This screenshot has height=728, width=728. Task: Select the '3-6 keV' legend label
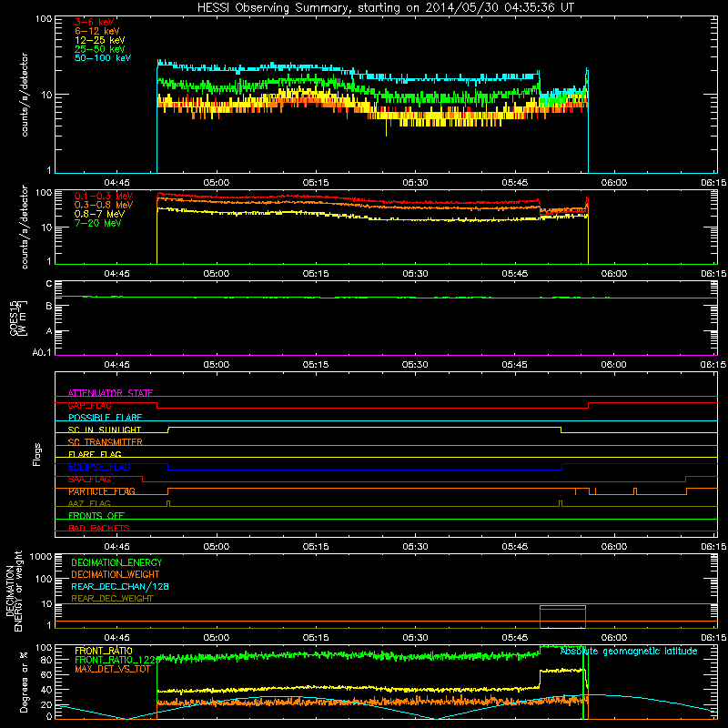[x=95, y=22]
